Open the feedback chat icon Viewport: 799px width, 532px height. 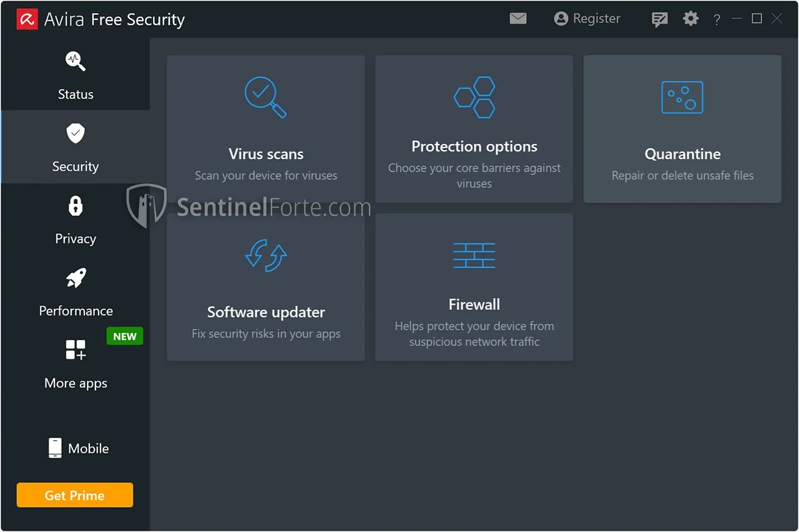coord(659,19)
